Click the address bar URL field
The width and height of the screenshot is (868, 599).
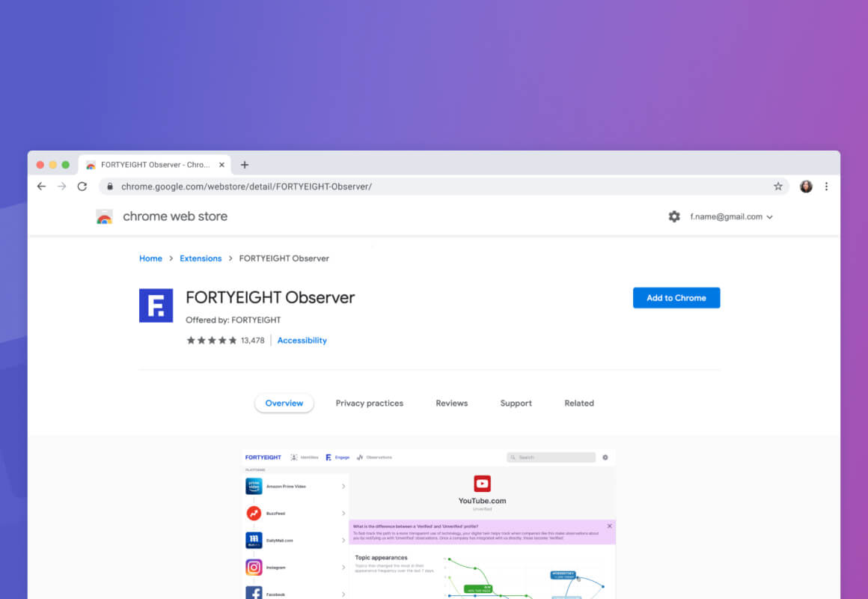(441, 186)
